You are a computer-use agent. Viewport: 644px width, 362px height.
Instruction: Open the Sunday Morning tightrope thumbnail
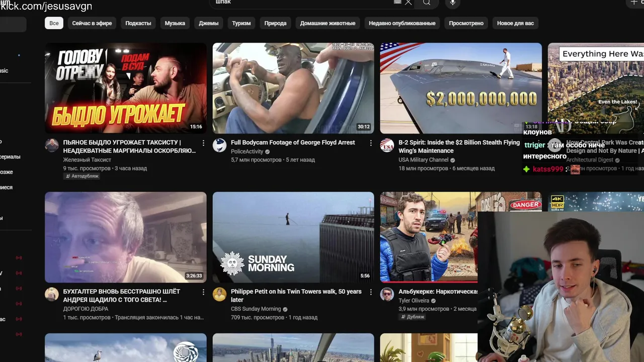(x=293, y=237)
